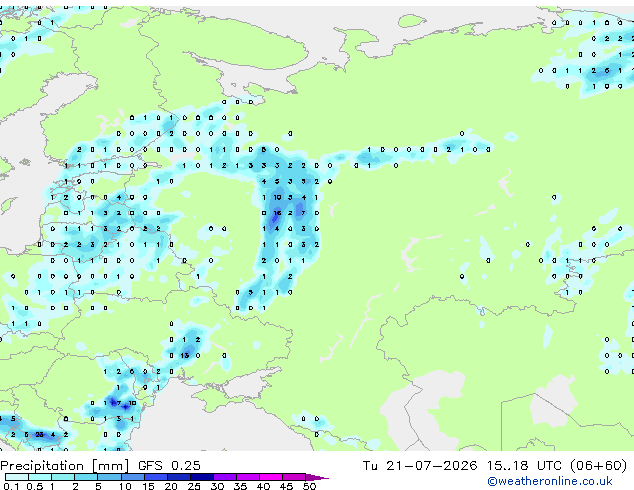Click the "Precipitation [mm]" title text
This screenshot has width=634, height=490.
pyautogui.click(x=65, y=466)
